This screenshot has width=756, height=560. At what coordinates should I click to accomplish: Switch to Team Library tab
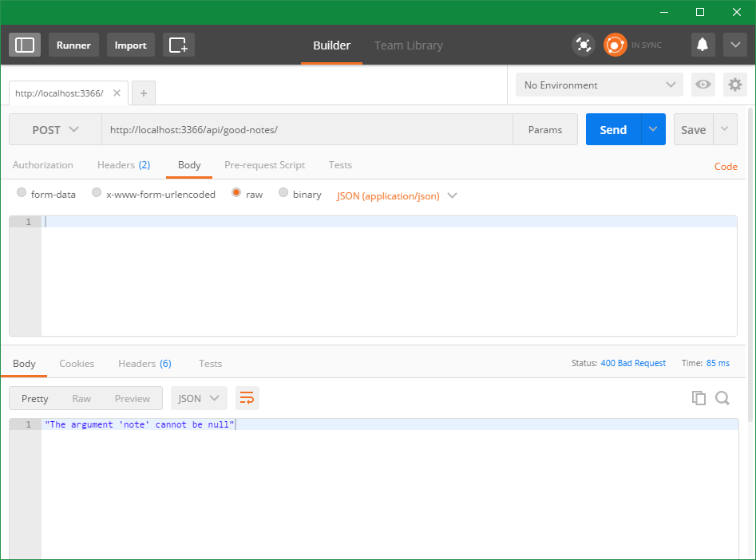click(409, 45)
